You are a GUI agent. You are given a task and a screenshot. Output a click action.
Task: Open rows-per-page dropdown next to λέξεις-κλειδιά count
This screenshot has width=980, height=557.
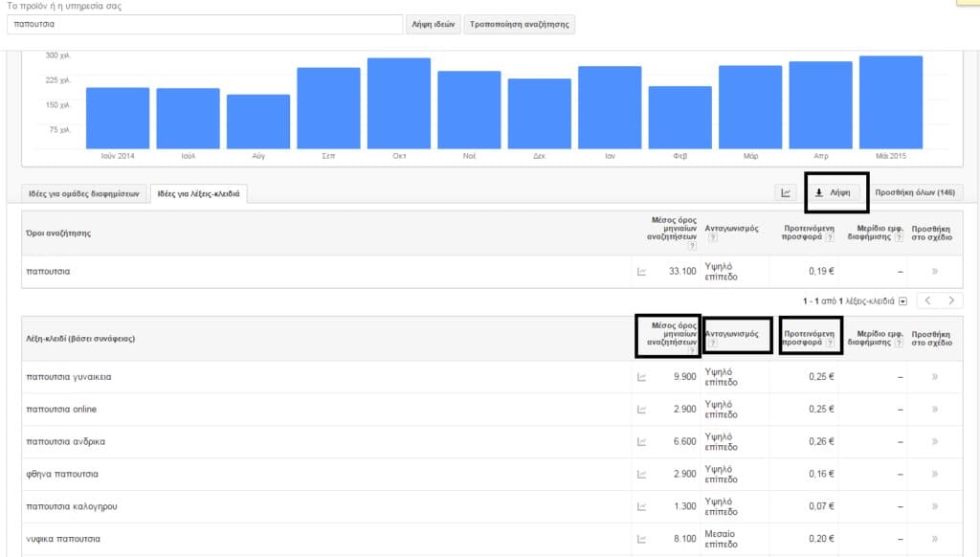pos(902,301)
